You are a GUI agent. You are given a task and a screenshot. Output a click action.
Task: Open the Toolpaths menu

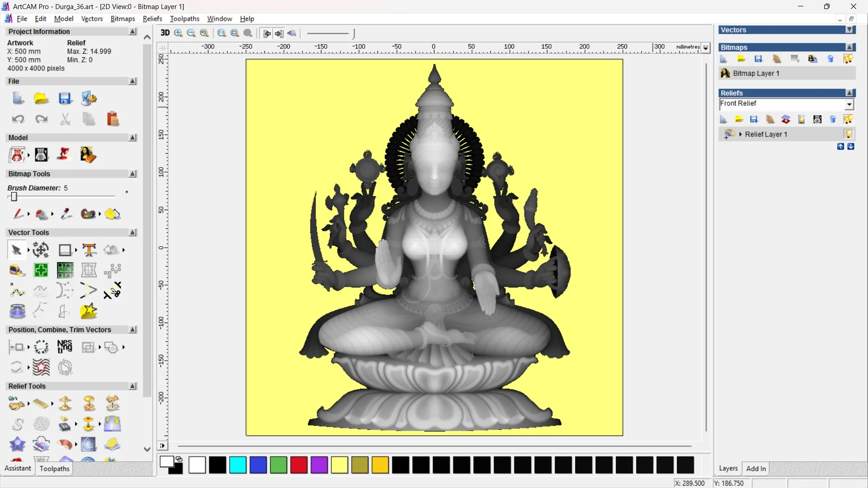pyautogui.click(x=184, y=19)
